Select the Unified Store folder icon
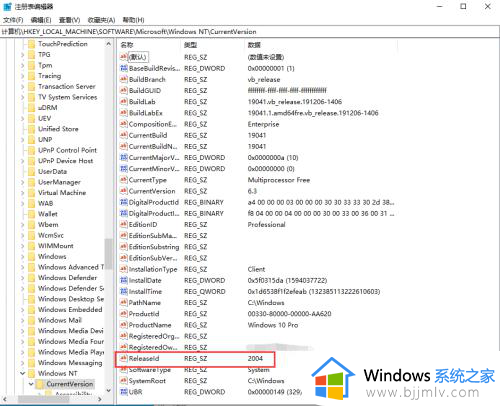The height and width of the screenshot is (406, 500). (32, 129)
